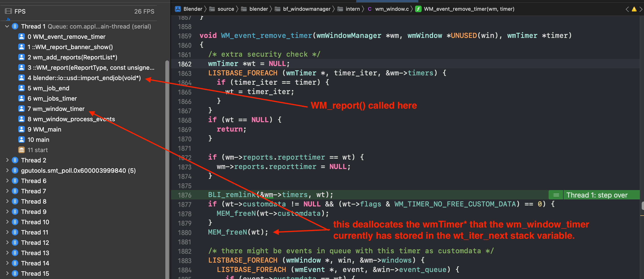This screenshot has height=279, width=644.
Task: Click the Blender project icon in the jump bar
Action: click(x=178, y=9)
